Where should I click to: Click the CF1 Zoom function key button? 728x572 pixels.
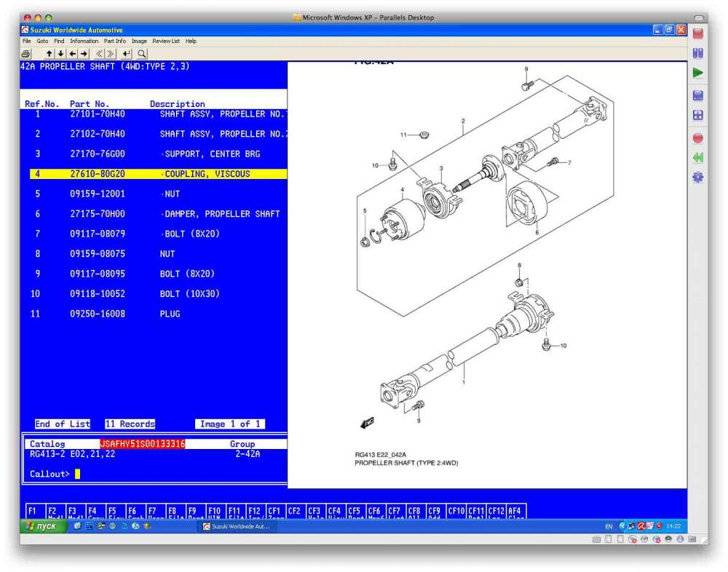point(275,511)
